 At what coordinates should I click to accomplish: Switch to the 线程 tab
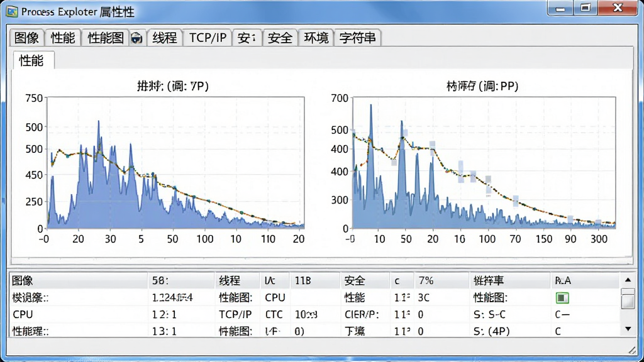pyautogui.click(x=165, y=38)
